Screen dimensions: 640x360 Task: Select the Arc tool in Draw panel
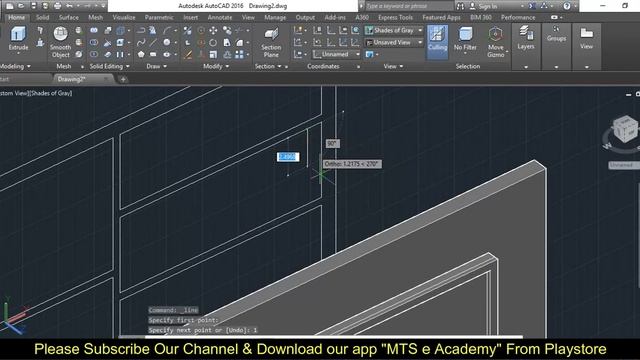167,30
